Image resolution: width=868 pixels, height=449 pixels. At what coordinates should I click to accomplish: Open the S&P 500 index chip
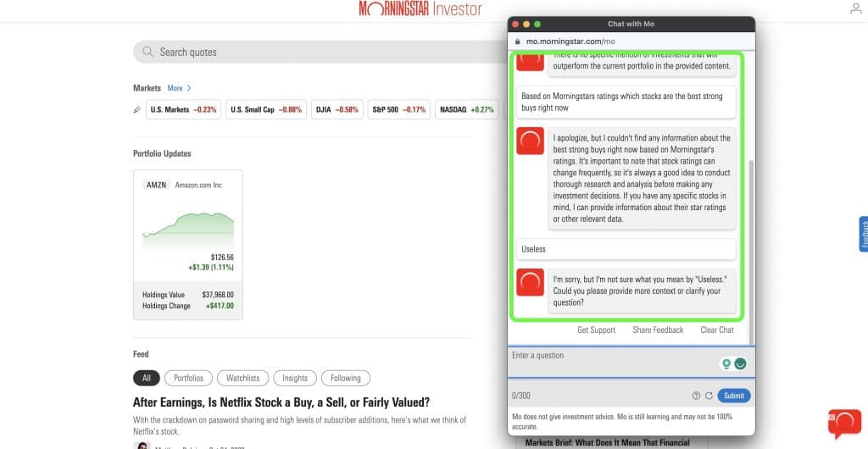tap(398, 109)
